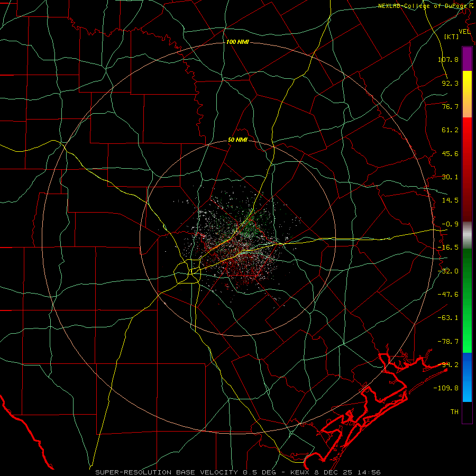Click the TH threshold label

tap(454, 412)
